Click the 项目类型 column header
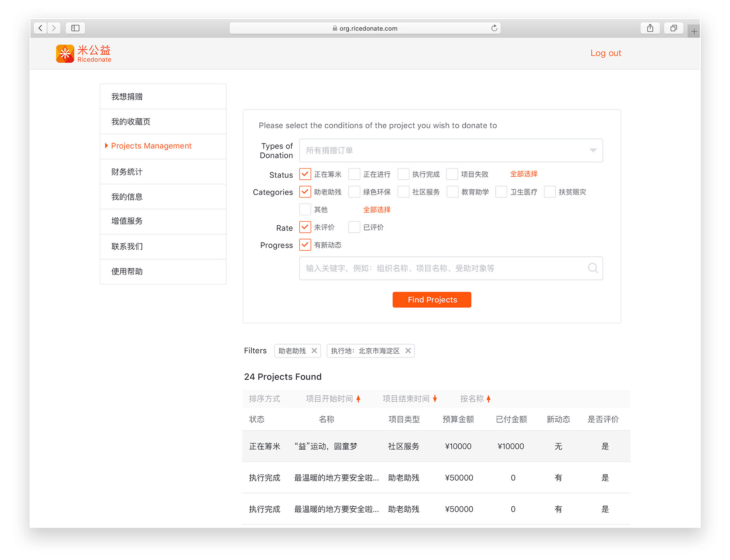 click(404, 419)
